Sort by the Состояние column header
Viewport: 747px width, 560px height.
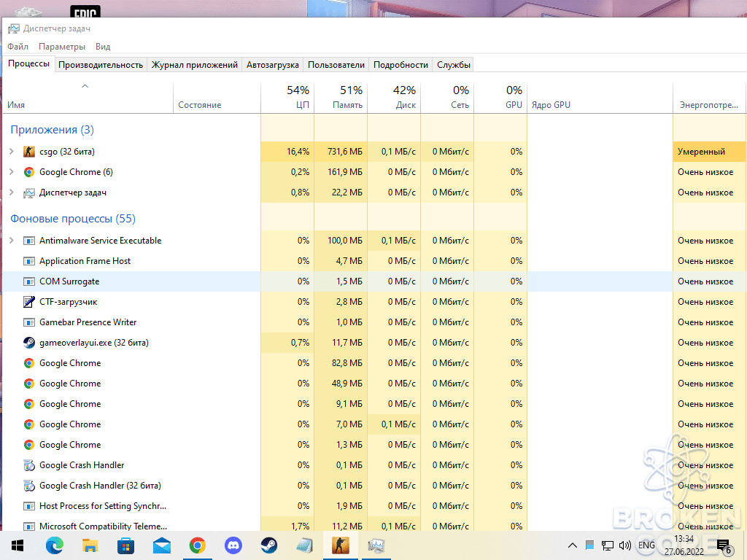pyautogui.click(x=217, y=98)
